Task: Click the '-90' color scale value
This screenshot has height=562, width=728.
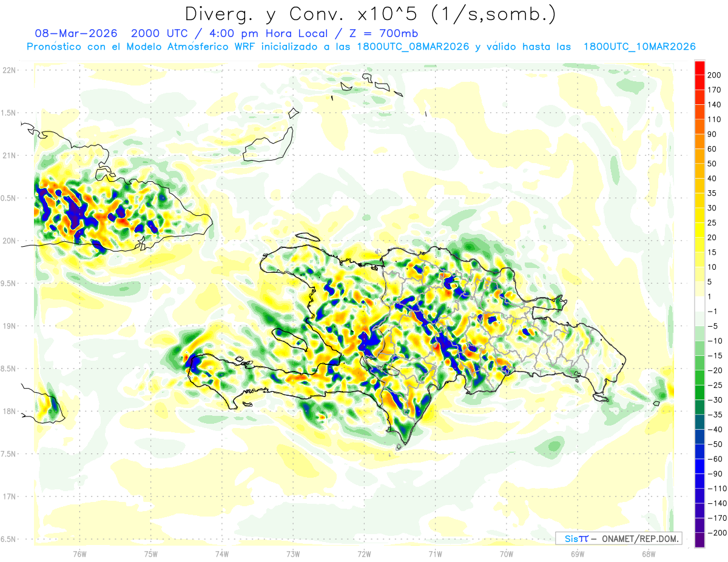Action: click(714, 473)
